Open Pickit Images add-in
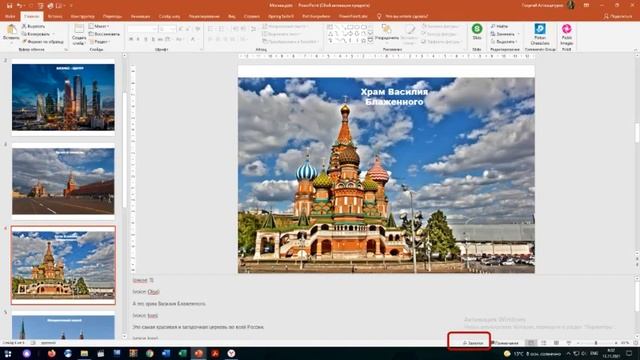640x360 pixels. pyautogui.click(x=567, y=34)
